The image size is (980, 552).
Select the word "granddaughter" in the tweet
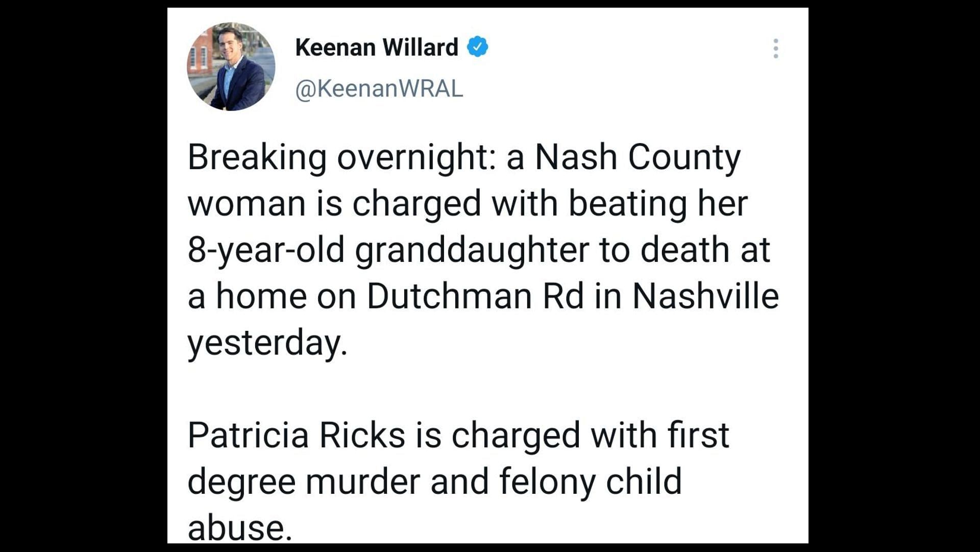point(472,250)
